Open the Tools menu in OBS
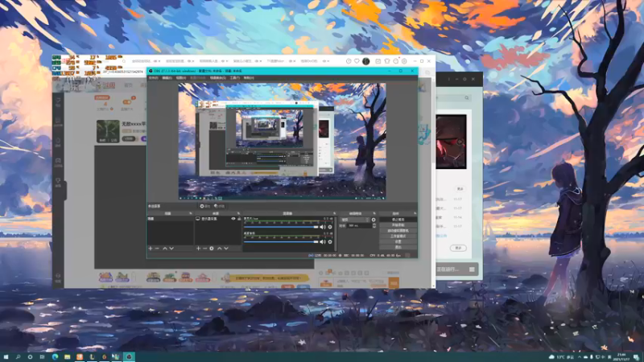Screen dimensions: 644x362 pos(234,77)
